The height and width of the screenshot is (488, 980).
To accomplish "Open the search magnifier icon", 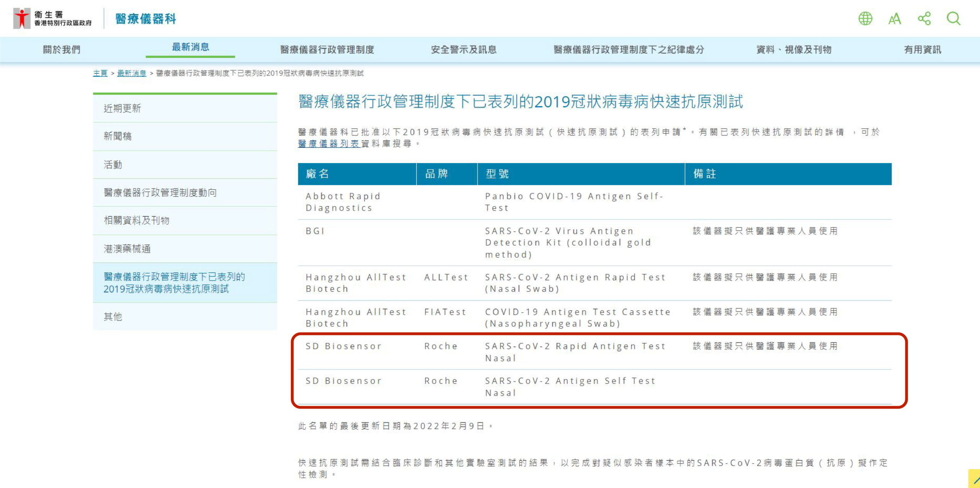I will 954,18.
